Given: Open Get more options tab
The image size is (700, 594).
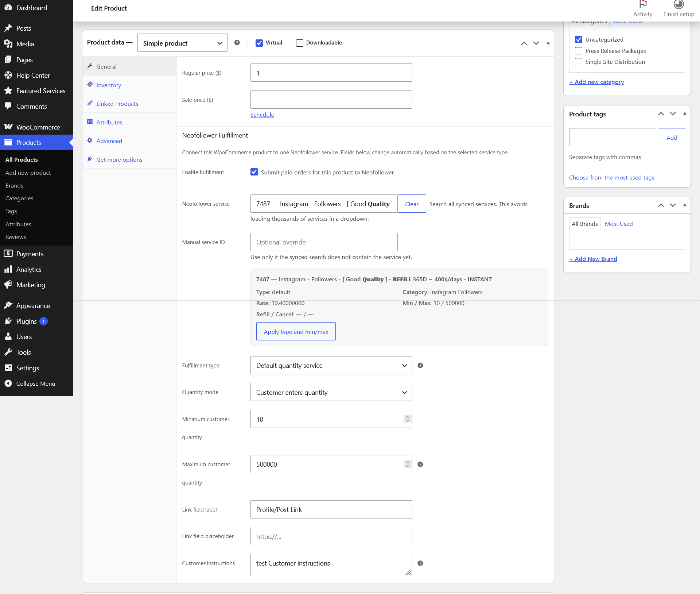Looking at the screenshot, I should (x=129, y=159).
